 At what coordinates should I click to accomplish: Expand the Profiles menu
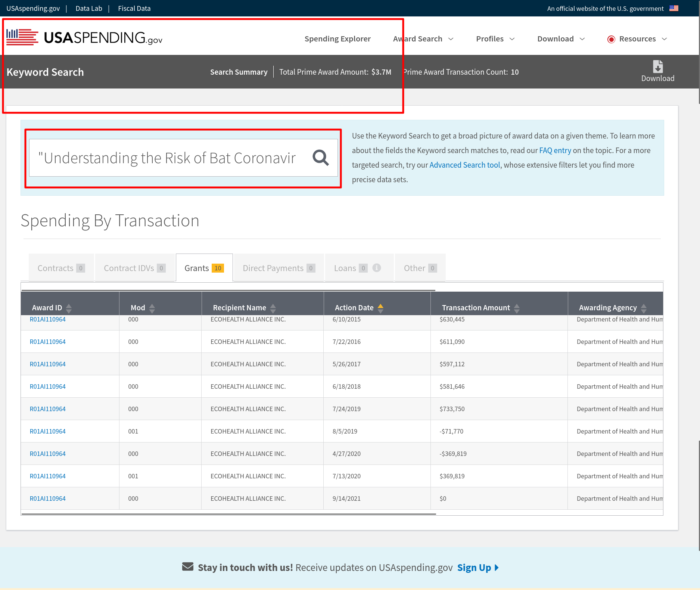pos(495,39)
